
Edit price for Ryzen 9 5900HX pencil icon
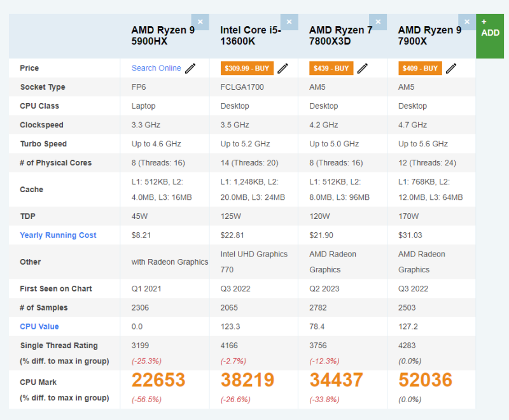point(190,68)
